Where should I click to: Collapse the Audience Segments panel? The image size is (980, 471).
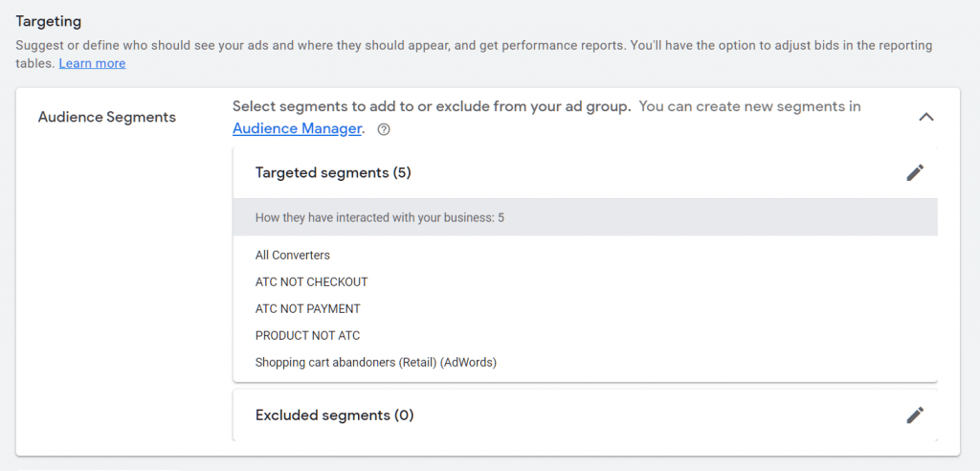pyautogui.click(x=925, y=117)
